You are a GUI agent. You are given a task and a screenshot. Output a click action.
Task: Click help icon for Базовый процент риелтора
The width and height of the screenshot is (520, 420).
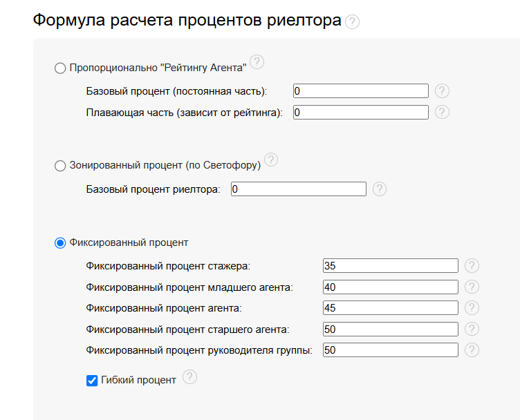pos(380,189)
